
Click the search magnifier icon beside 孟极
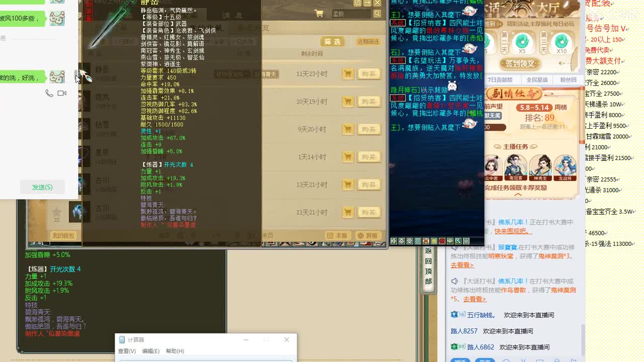click(377, 14)
